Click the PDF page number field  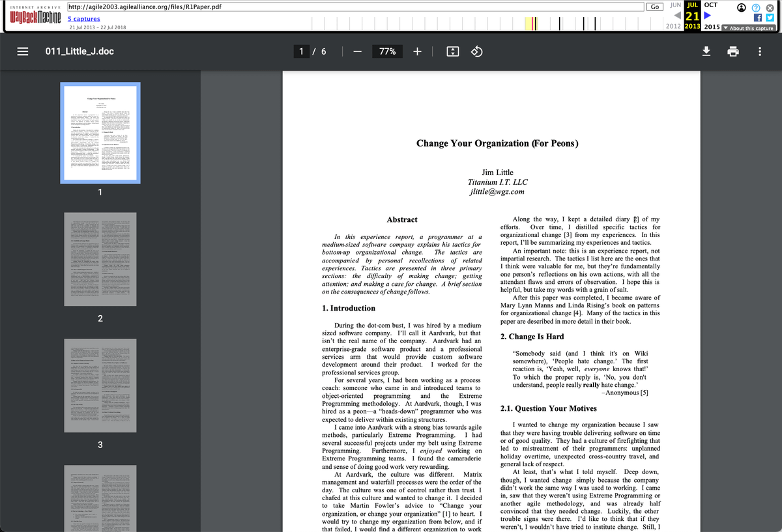click(x=301, y=51)
